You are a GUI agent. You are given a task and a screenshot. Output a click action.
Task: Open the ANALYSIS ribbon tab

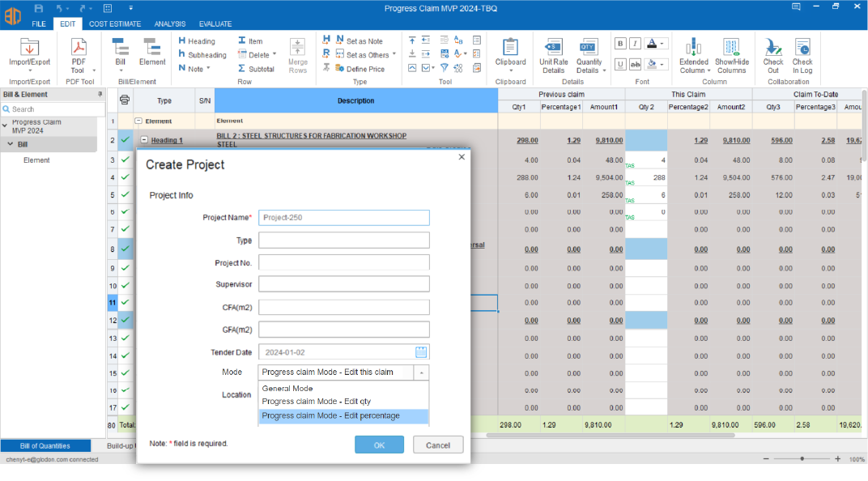coord(169,24)
